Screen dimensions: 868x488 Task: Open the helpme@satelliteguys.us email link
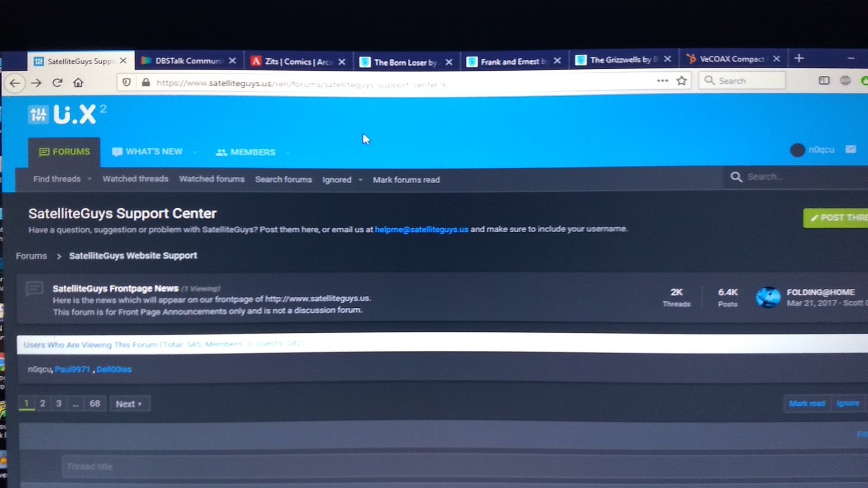[421, 230]
